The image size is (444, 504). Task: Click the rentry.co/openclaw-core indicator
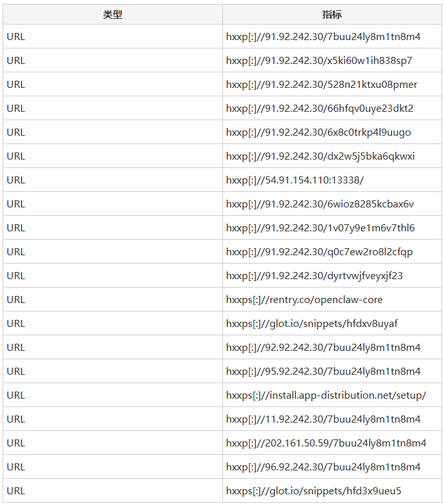[x=304, y=300]
